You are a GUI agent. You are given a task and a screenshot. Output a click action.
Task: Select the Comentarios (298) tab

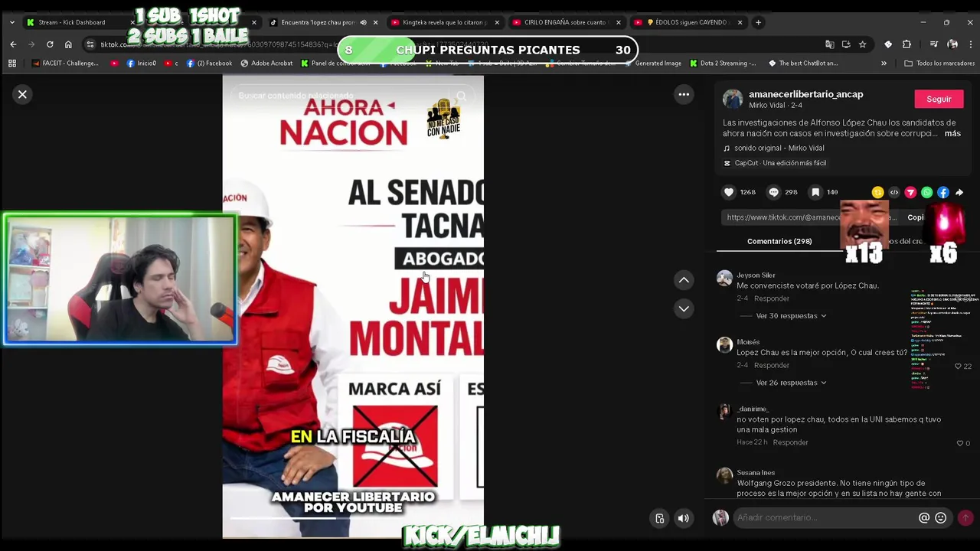(x=779, y=241)
